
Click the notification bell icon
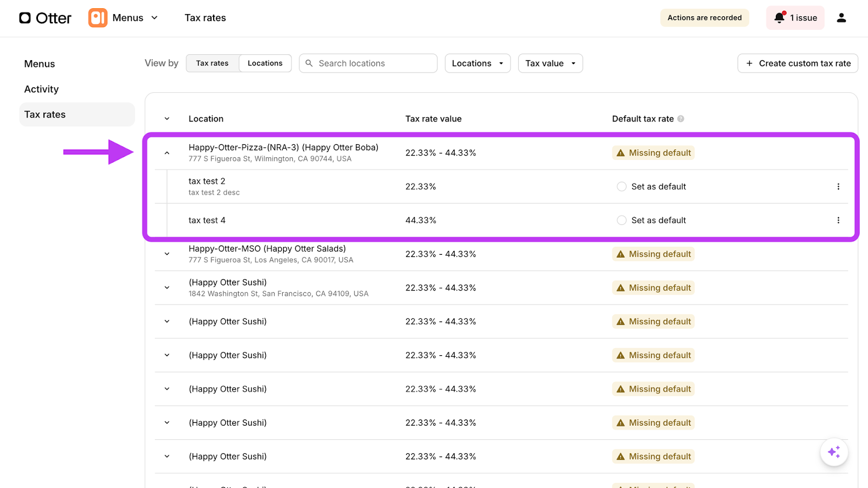click(780, 18)
